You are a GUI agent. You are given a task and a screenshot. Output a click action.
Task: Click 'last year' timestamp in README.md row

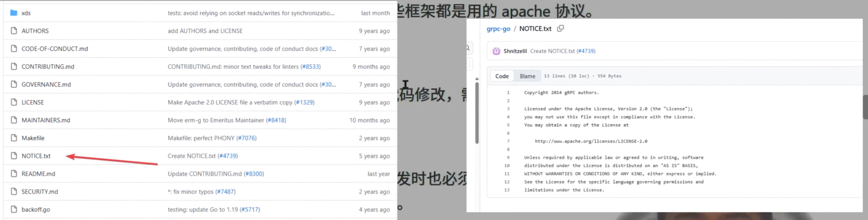[x=379, y=174]
